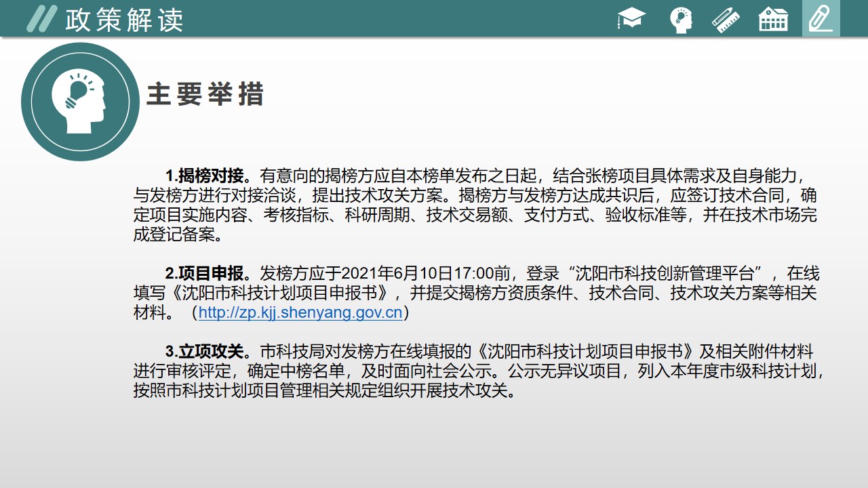Open the zp.kjj.shenyang.gov.cn hyperlink
868x488 pixels.
300,313
